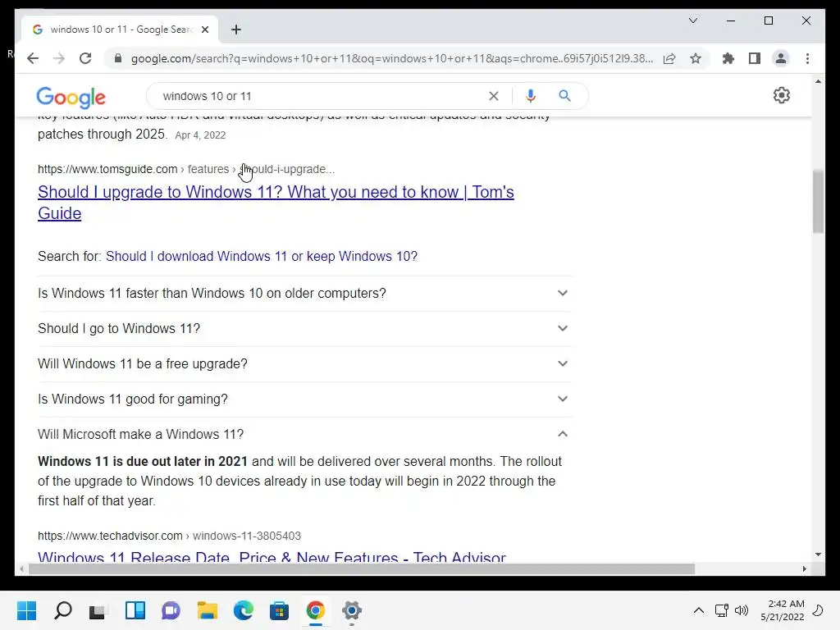Click the Google logo

(71, 97)
